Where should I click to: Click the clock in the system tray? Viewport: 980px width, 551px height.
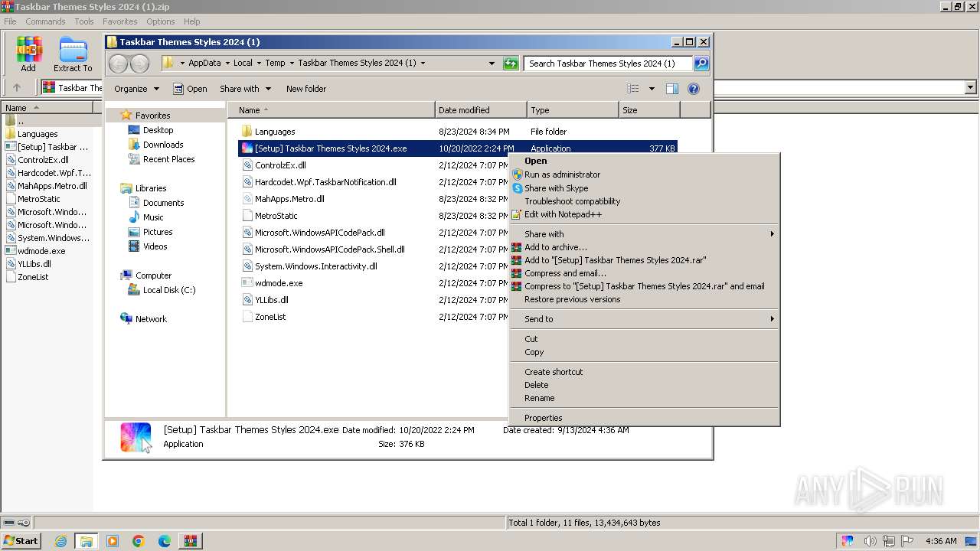click(941, 541)
